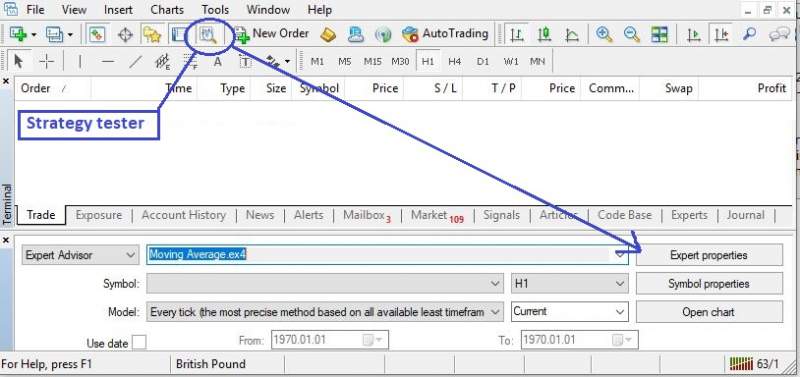Click the zoom in magnifier icon
The image size is (800, 377).
604,35
